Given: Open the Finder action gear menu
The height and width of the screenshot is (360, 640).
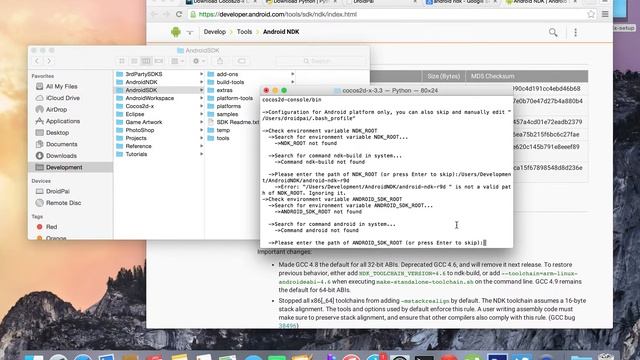Looking at the screenshot, I should [x=199, y=61].
